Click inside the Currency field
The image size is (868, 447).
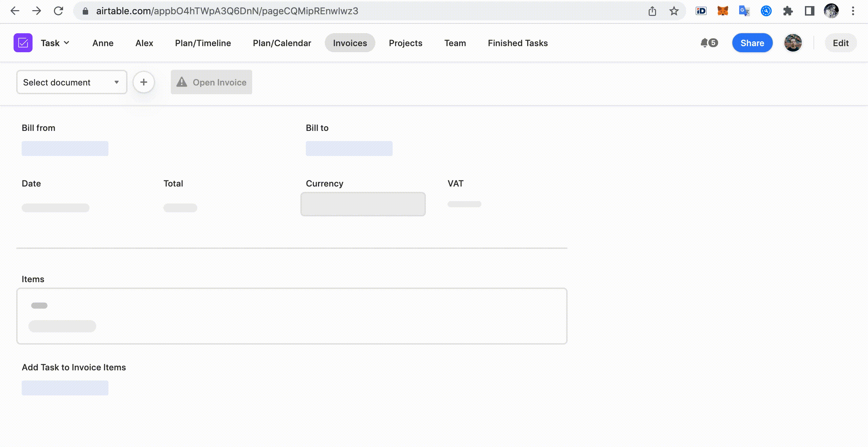tap(362, 203)
